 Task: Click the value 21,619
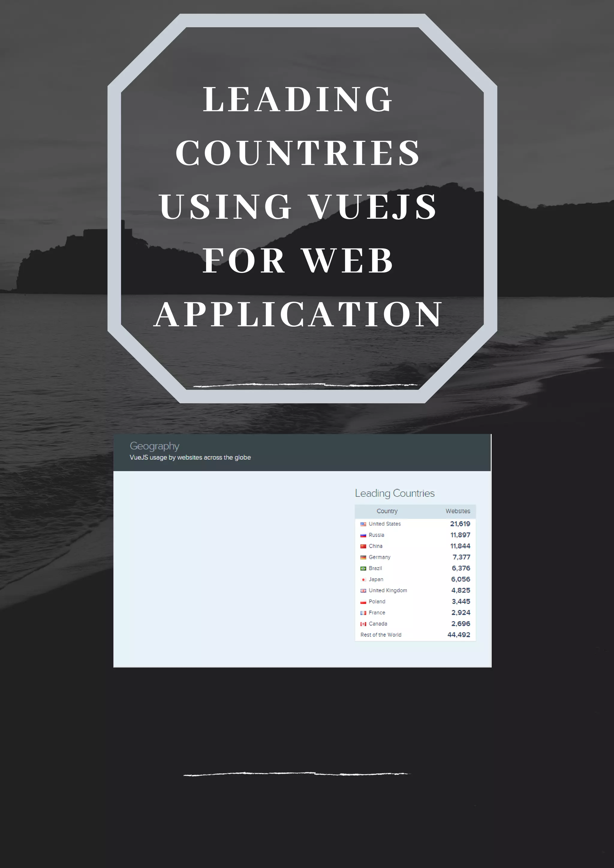click(460, 524)
